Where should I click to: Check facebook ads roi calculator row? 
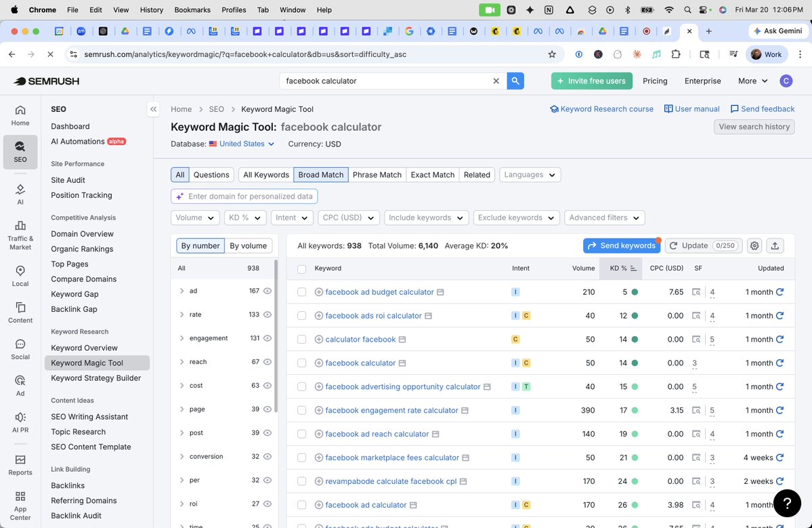coord(302,316)
